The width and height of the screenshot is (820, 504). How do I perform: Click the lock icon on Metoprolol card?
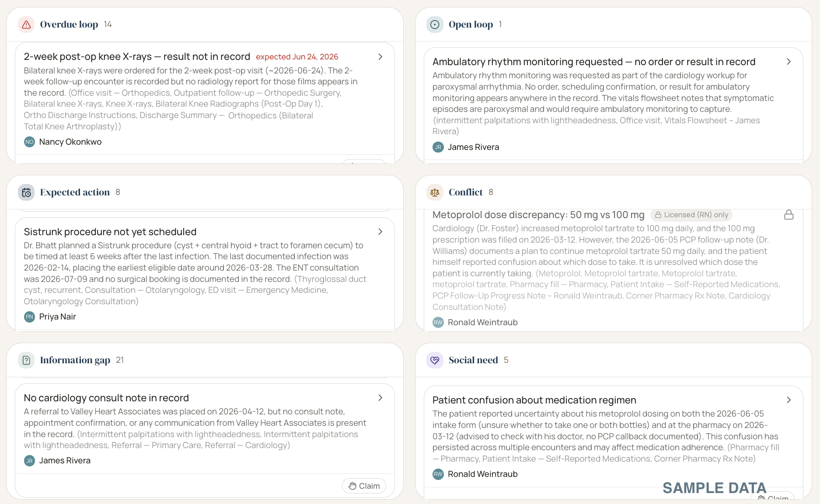pyautogui.click(x=789, y=215)
